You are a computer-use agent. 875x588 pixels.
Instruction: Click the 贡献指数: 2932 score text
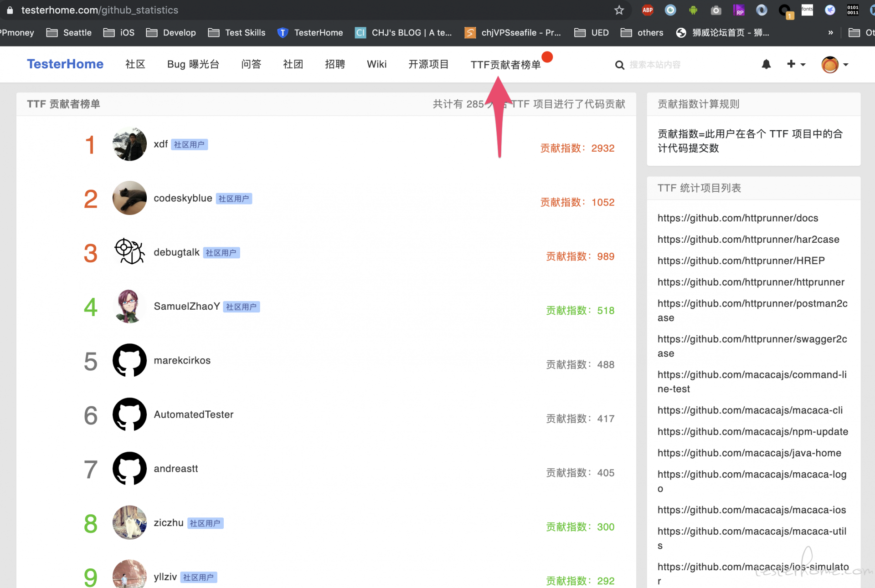pyautogui.click(x=577, y=148)
